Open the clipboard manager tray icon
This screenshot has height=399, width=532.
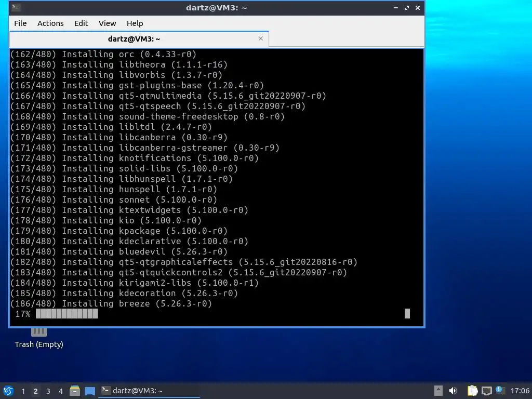(x=472, y=391)
